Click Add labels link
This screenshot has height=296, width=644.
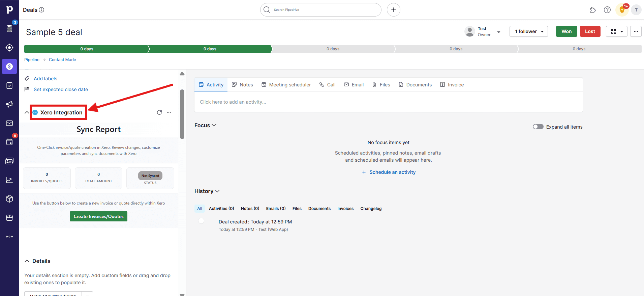pos(45,79)
